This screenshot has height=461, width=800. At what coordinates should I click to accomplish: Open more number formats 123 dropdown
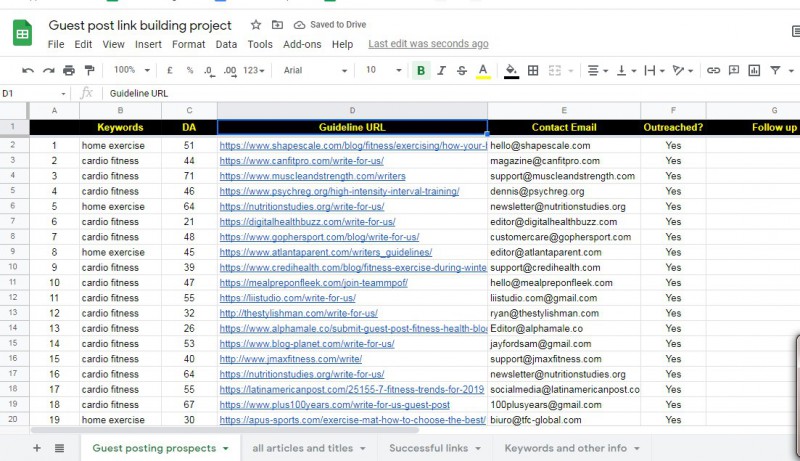point(254,70)
